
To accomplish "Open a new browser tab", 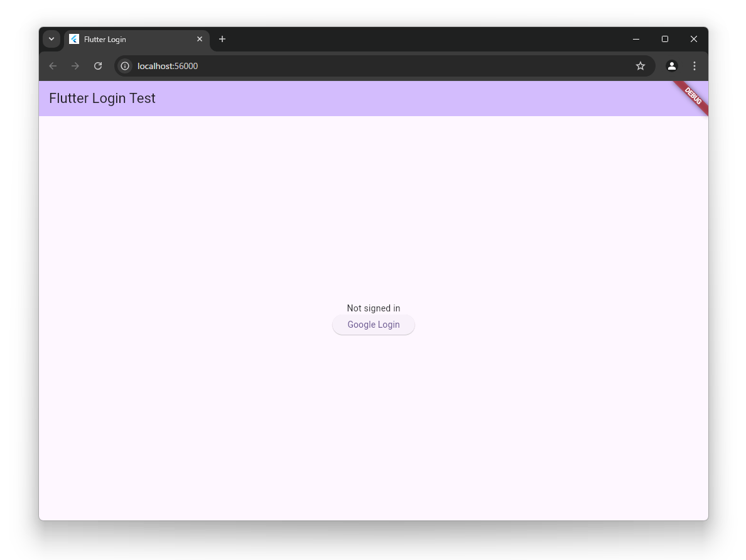I will (222, 39).
